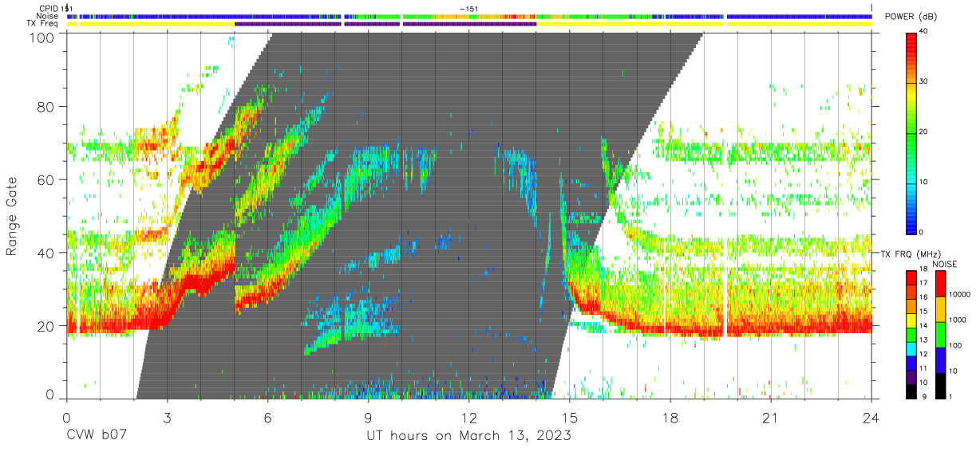
Task: Click the 60 tick on the Range Gate axis
Action: pos(48,180)
